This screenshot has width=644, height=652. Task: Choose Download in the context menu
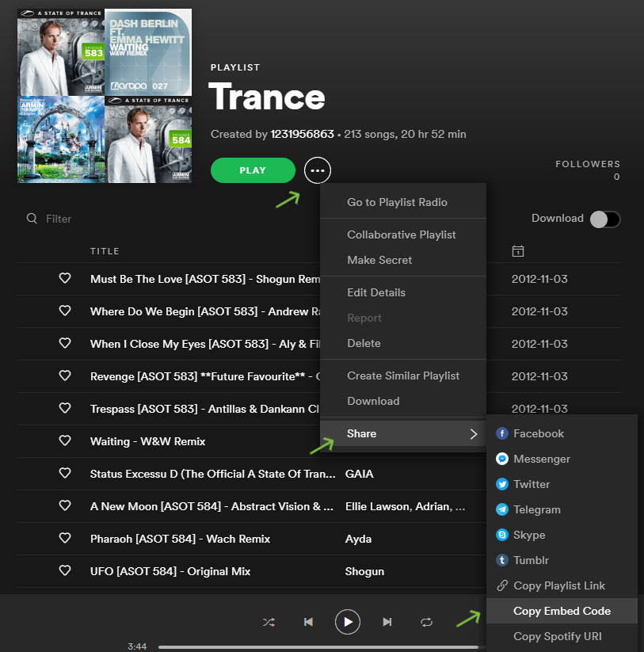point(403,401)
